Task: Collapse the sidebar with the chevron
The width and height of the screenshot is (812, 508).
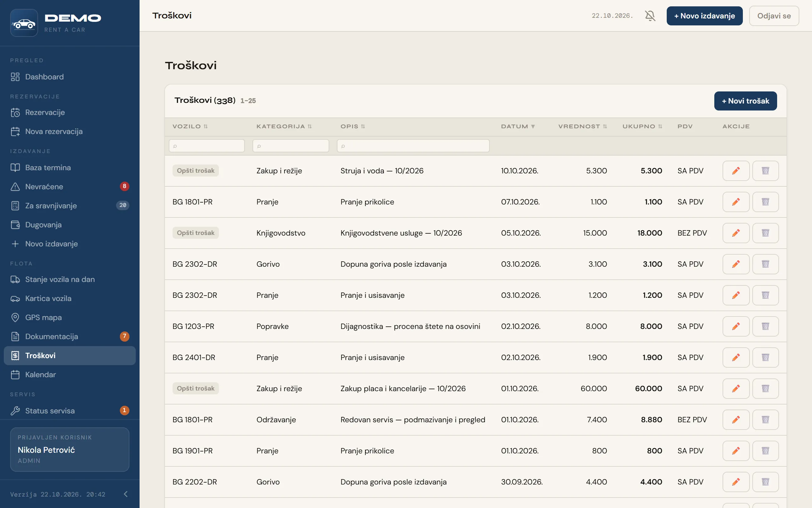Action: pyautogui.click(x=126, y=494)
